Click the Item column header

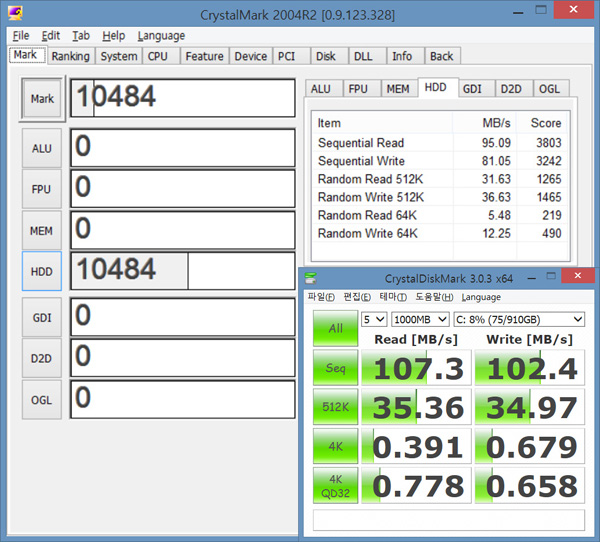(382, 123)
